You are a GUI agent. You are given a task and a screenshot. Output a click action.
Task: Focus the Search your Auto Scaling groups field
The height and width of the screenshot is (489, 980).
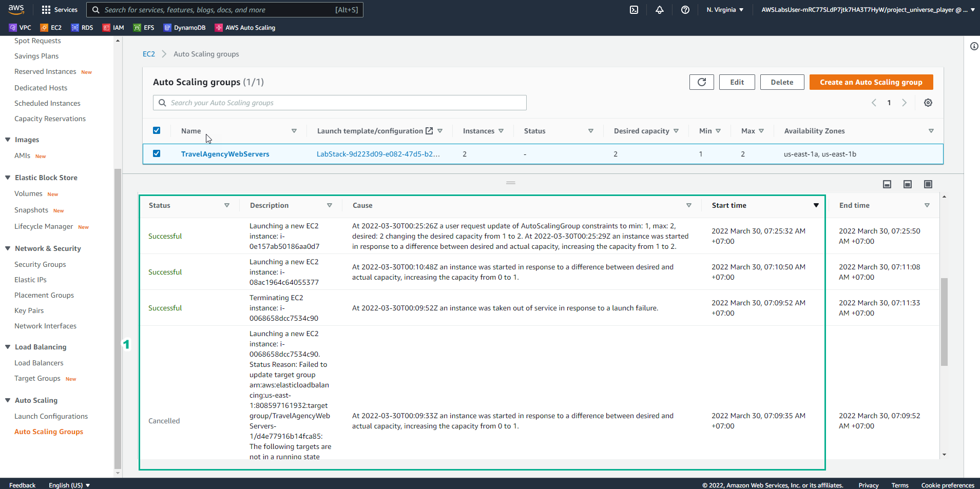(x=340, y=103)
